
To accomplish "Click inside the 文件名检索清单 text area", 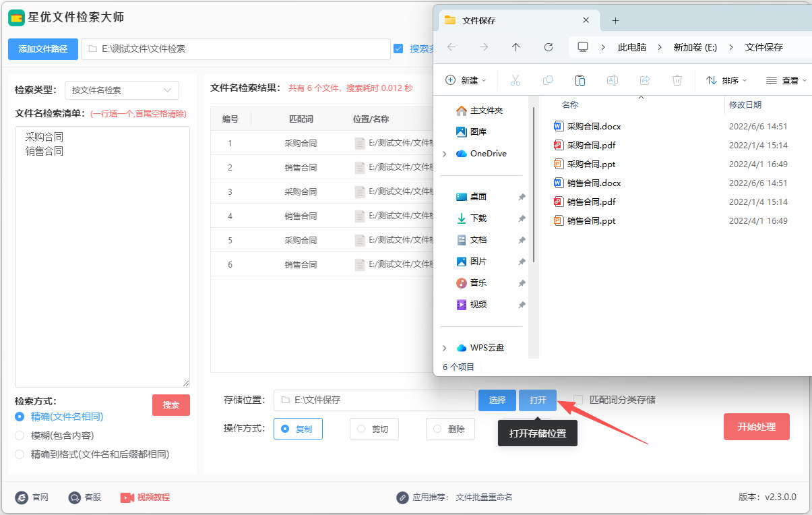I will tap(102, 256).
